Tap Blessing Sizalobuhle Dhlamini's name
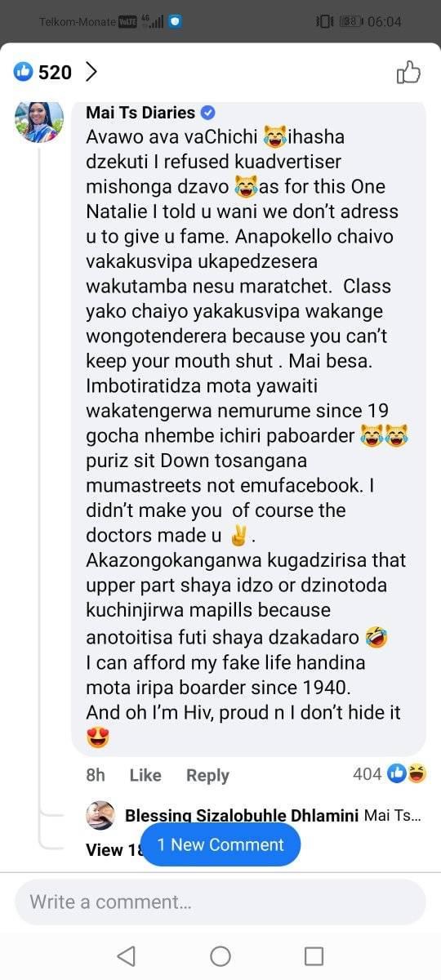The image size is (441, 980). point(242,815)
